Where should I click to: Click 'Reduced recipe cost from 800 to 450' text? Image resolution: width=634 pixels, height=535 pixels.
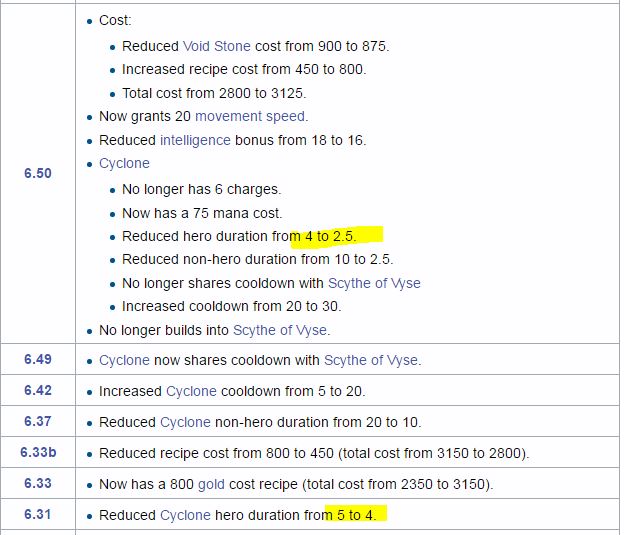pos(216,453)
